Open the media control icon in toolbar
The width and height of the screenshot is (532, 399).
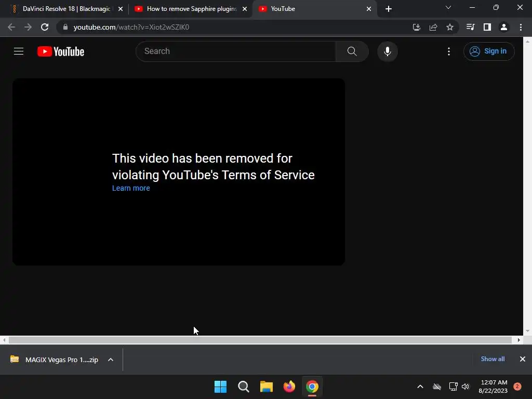[470, 27]
